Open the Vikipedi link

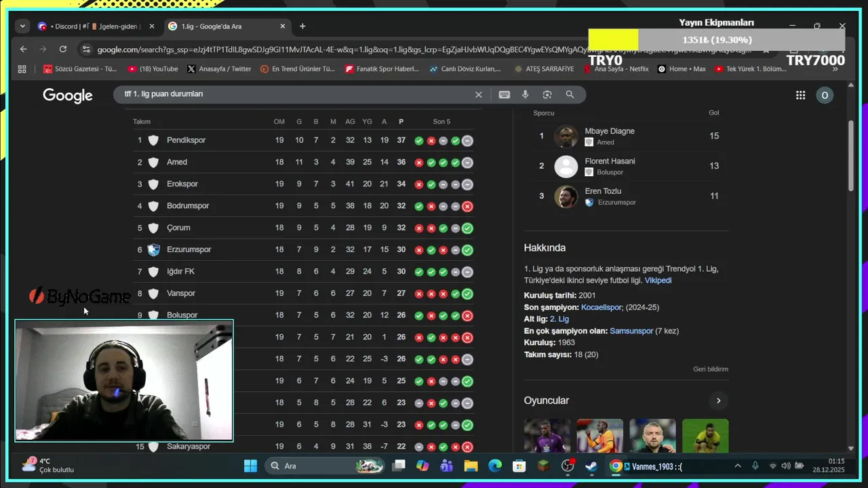point(658,281)
